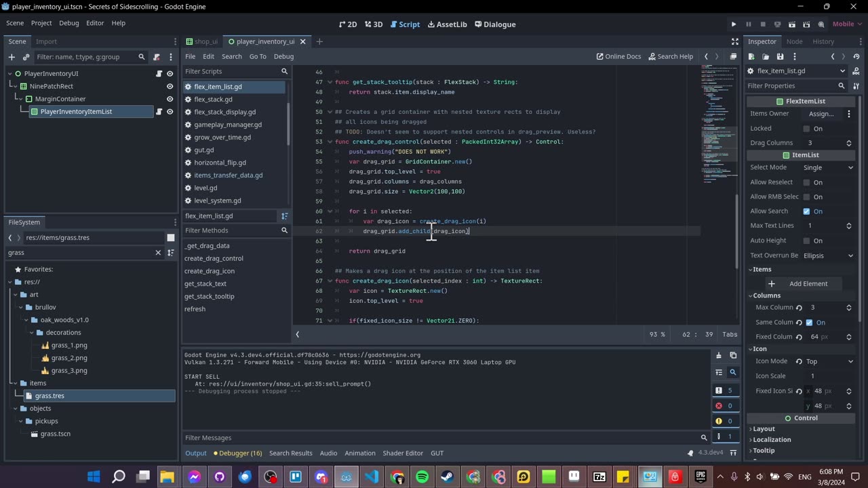This screenshot has height=488, width=868.
Task: Toggle method list alphabetical sort icon
Action: click(285, 216)
